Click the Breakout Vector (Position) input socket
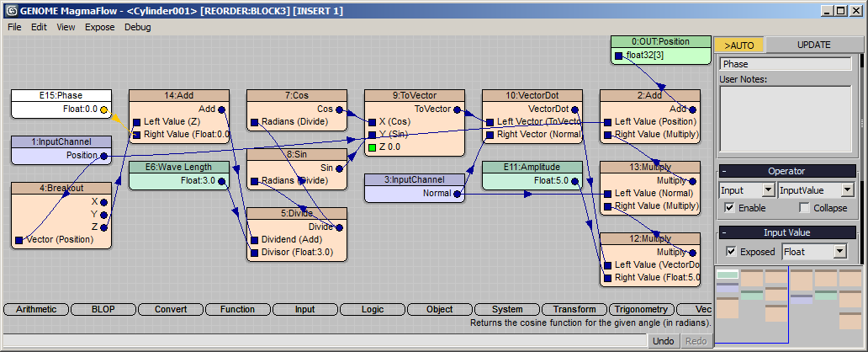The height and width of the screenshot is (352, 868). [19, 240]
